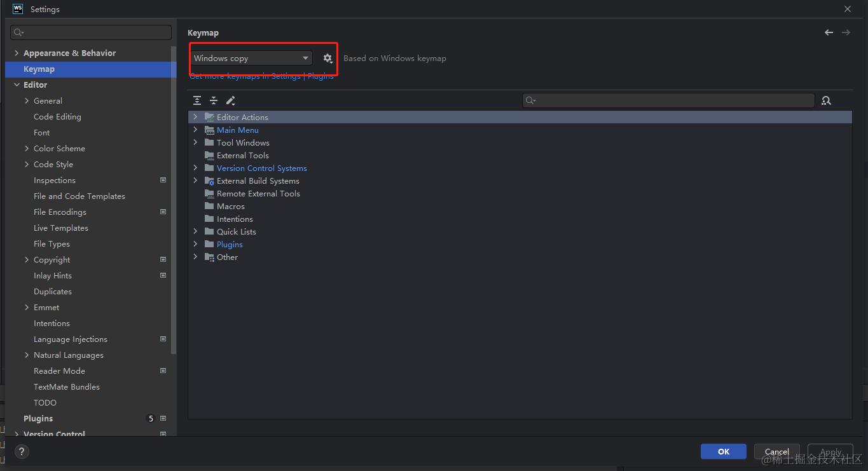
Task: Open the Windows copy keymap dropdown
Action: click(x=251, y=58)
